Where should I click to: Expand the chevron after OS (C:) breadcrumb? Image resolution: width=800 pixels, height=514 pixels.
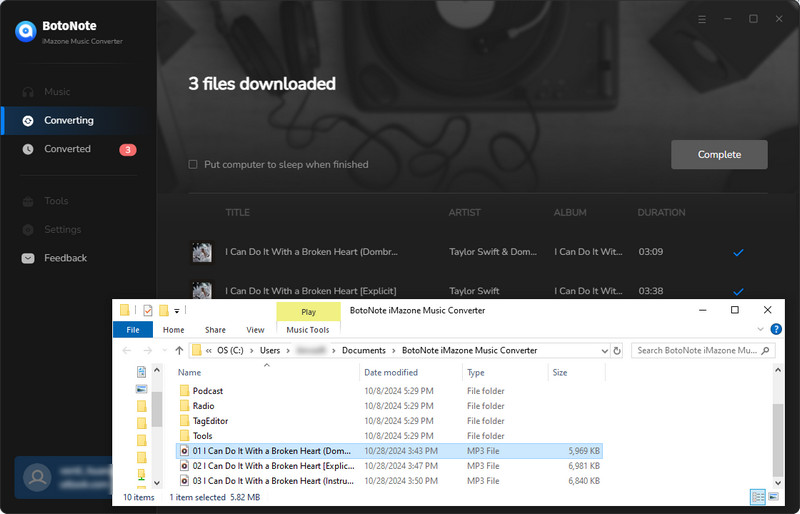251,351
